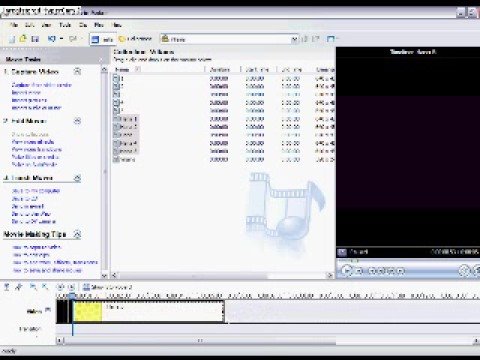The image size is (480, 360).
Task: Click the Show Storyboard button
Action: coord(107,287)
